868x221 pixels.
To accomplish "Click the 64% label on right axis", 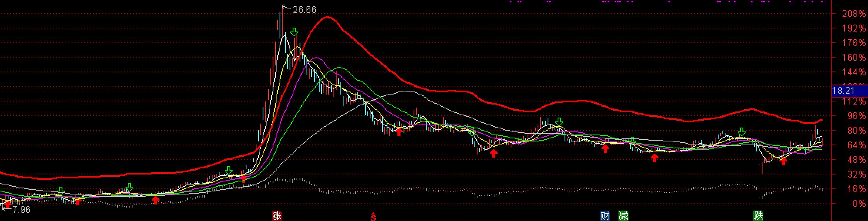I will 853,145.
